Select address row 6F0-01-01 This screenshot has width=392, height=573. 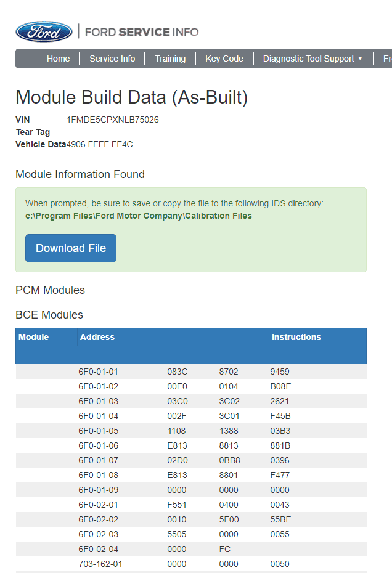[191, 372]
